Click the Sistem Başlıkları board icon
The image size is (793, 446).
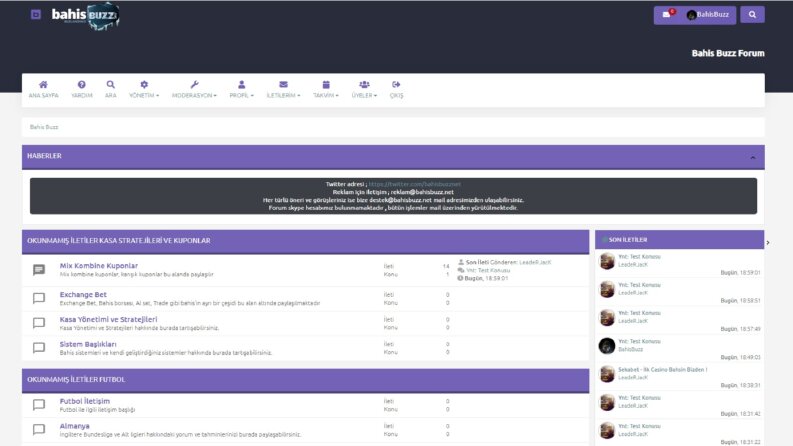(39, 348)
